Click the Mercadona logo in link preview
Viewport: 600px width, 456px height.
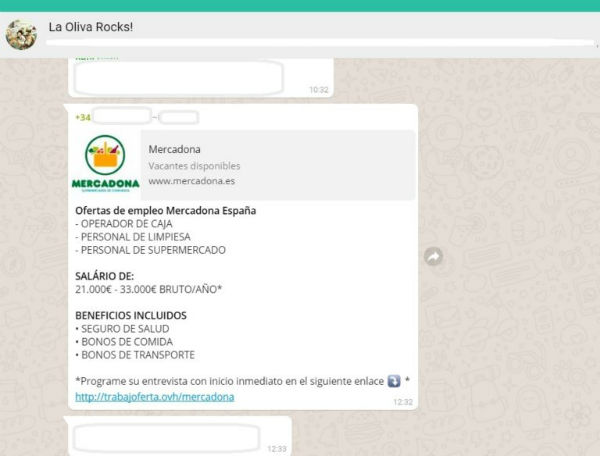(105, 165)
